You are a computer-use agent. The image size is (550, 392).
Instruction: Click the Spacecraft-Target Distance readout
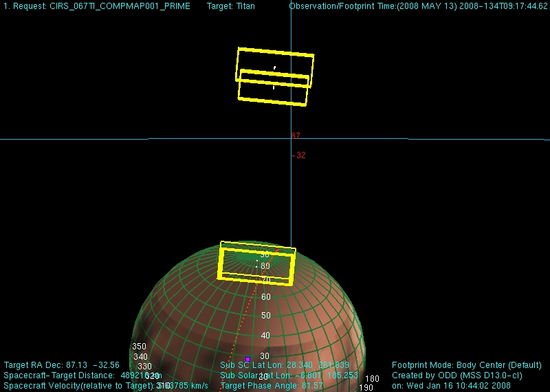click(82, 375)
